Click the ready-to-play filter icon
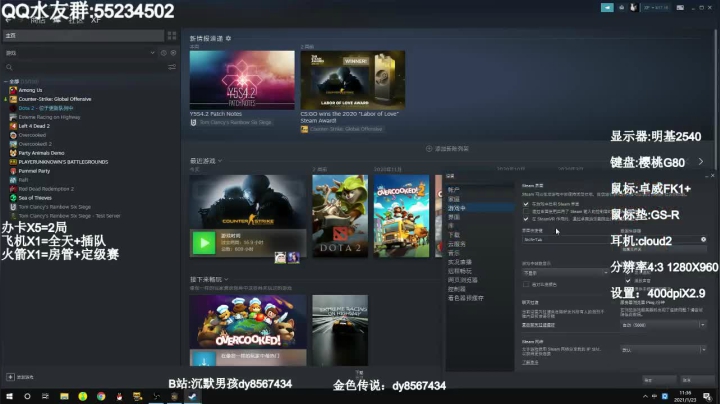The width and height of the screenshot is (720, 404). click(x=173, y=53)
